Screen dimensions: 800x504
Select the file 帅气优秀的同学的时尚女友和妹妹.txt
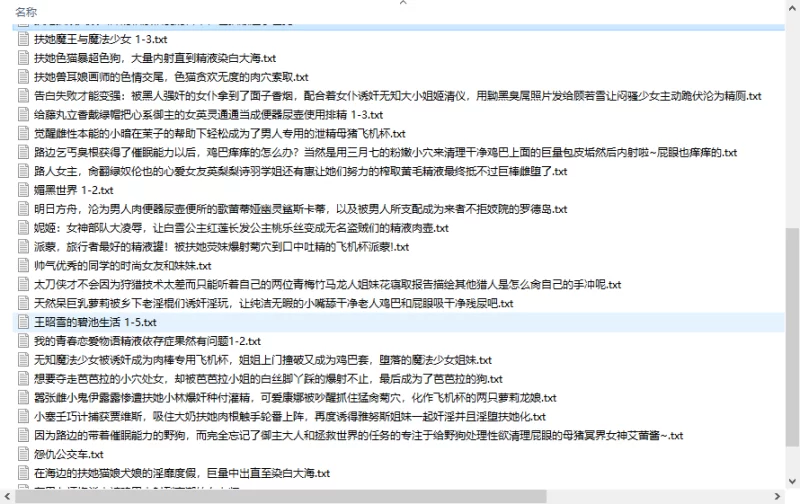coord(122,266)
